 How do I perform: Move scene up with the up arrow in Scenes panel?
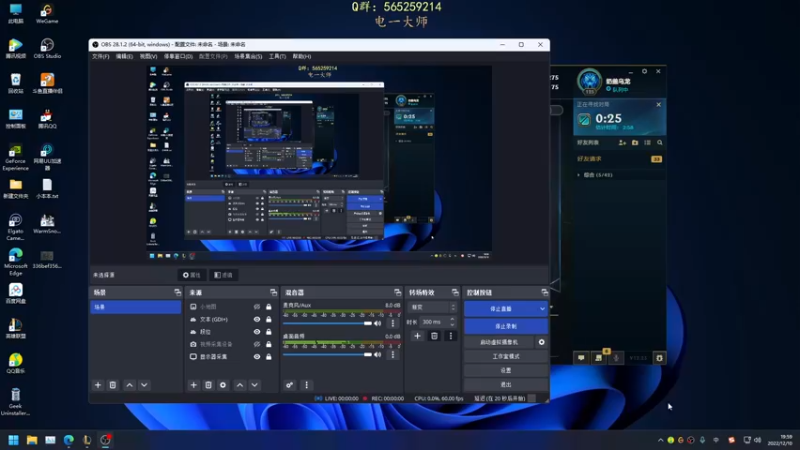pos(130,385)
